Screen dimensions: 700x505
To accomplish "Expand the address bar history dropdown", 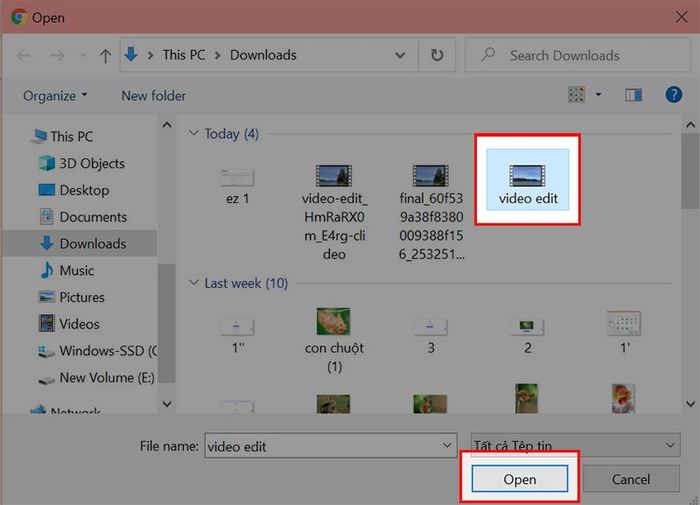I will tap(400, 55).
